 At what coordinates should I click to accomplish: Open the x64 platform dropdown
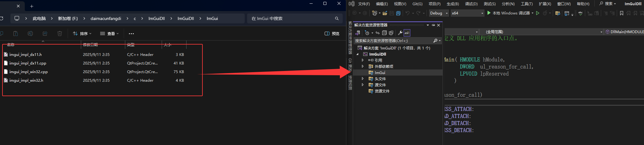[468, 13]
